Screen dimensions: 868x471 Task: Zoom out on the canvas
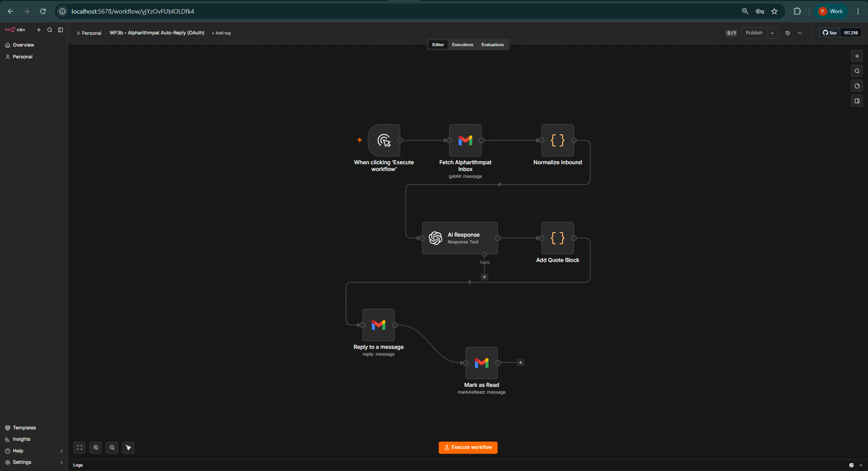point(112,448)
